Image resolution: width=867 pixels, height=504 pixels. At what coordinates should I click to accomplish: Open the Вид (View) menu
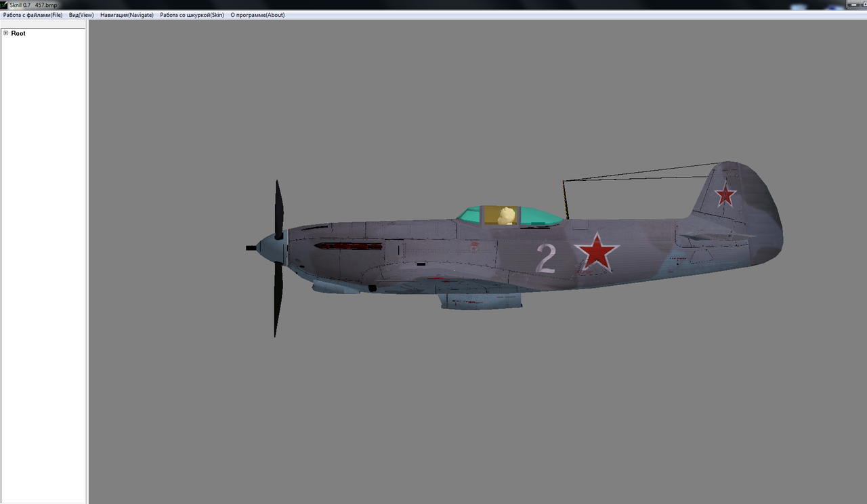[x=81, y=15]
